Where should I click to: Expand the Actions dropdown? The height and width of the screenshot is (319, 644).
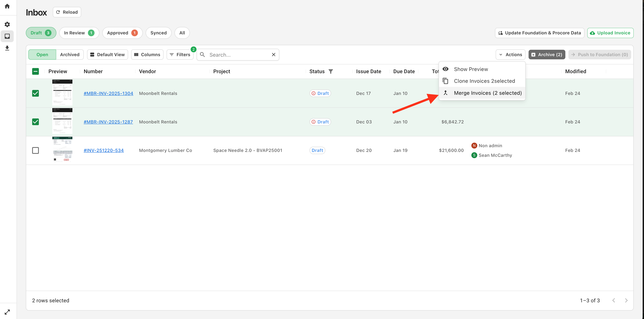tap(511, 55)
